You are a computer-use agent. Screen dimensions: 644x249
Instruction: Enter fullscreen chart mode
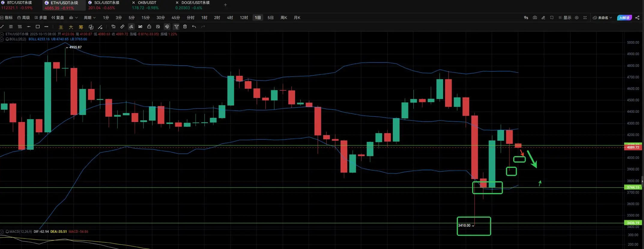point(585,18)
